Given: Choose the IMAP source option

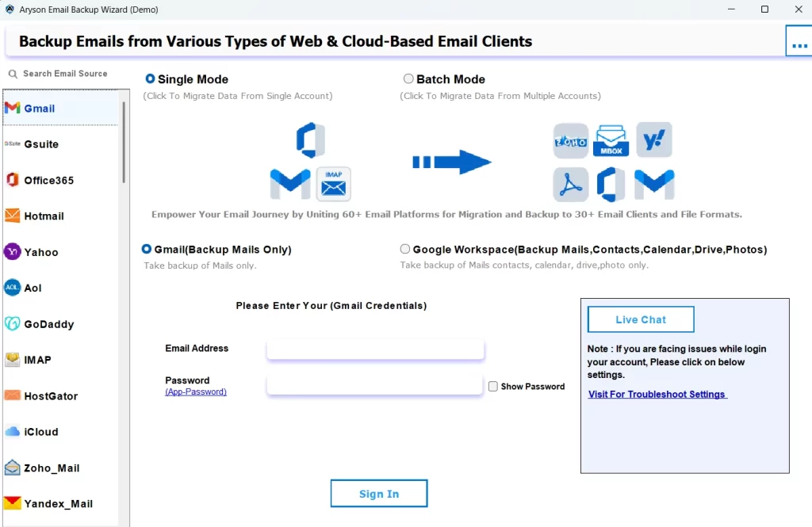Looking at the screenshot, I should tap(36, 360).
